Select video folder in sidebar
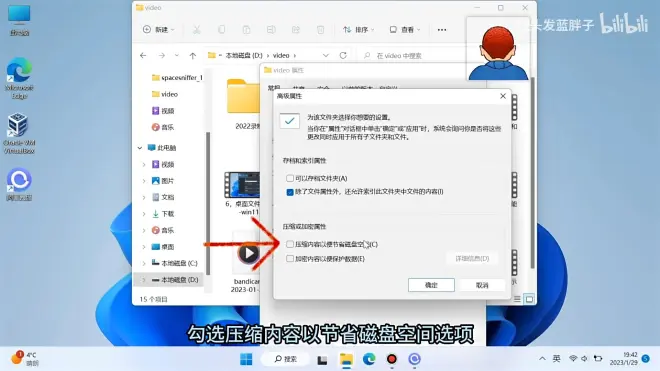Viewport: 660px width, 371px height. 165,94
